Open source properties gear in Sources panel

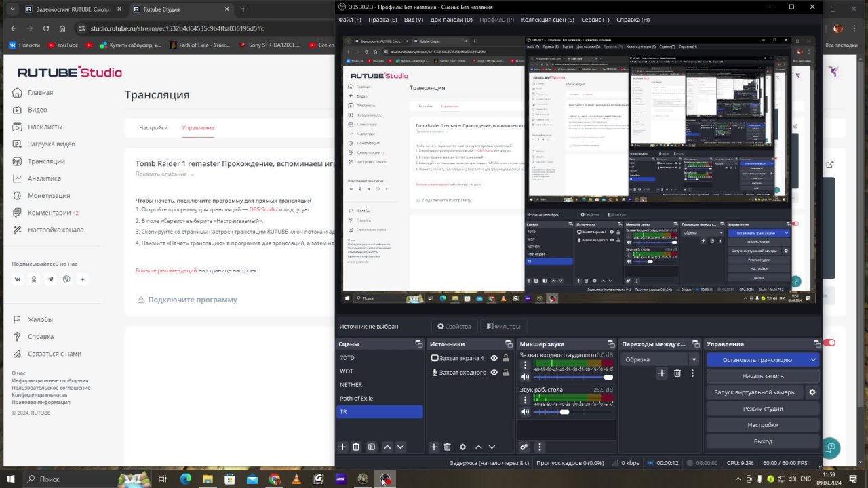462,447
